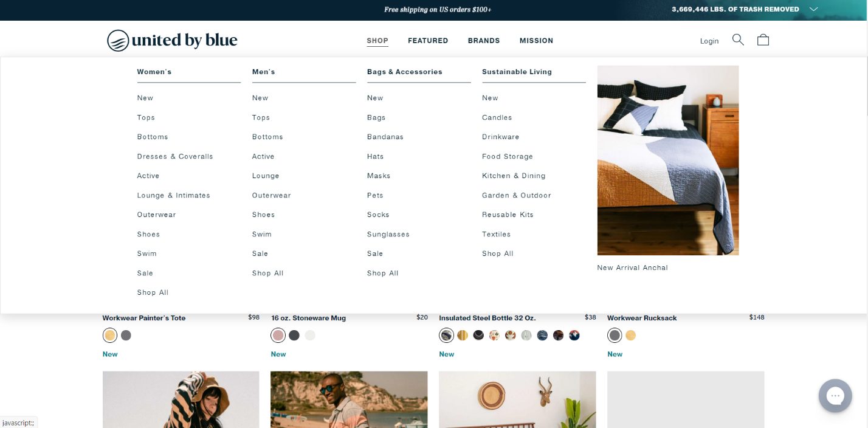Open Men's Bottoms
The image size is (868, 428).
[x=267, y=137]
